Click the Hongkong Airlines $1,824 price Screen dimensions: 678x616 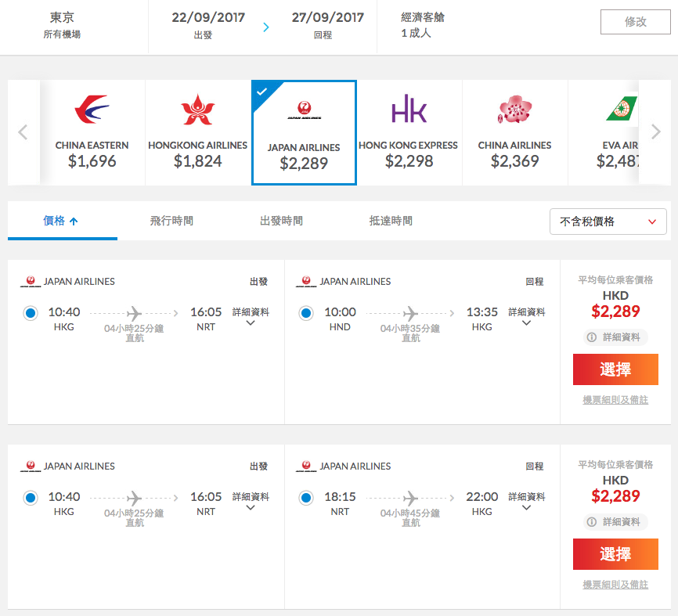tap(197, 161)
